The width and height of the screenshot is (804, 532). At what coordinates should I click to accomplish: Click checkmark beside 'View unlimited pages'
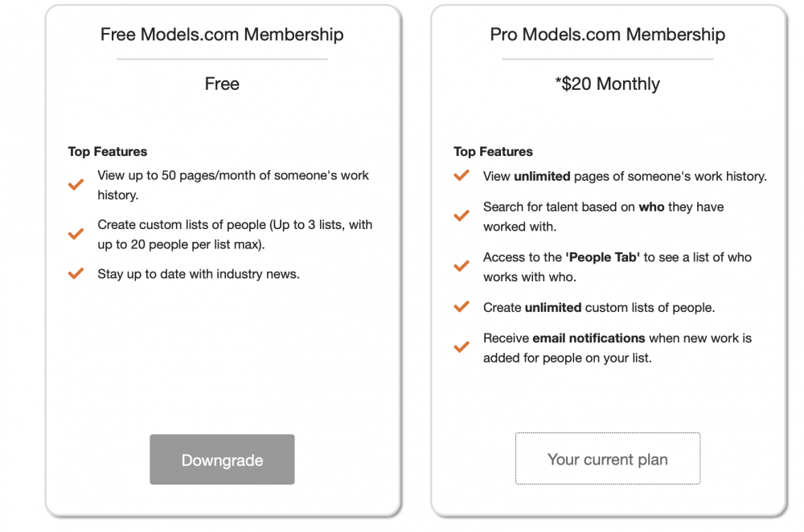click(461, 176)
